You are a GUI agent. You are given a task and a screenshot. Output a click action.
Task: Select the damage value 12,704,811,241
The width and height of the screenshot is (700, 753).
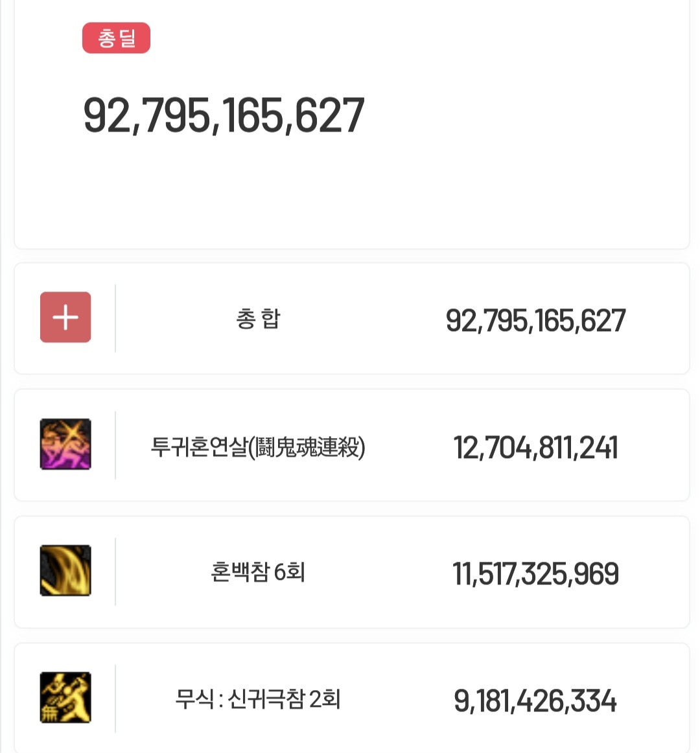coord(535,448)
